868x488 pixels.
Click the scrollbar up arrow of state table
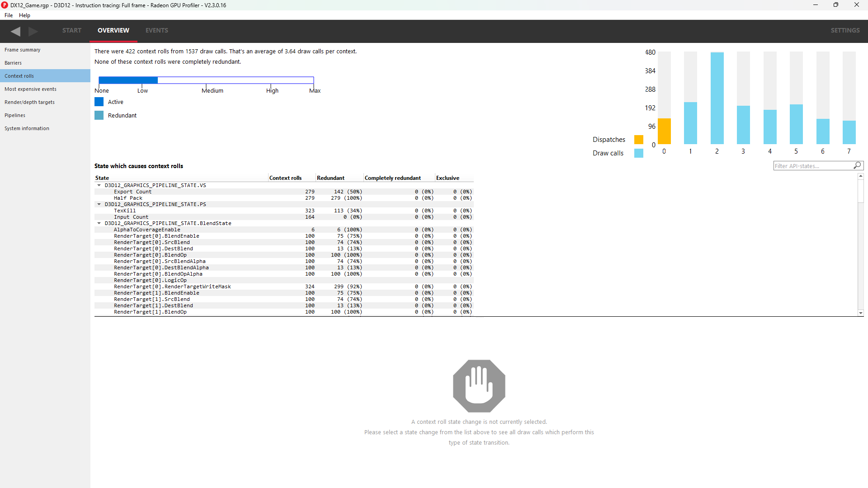point(861,176)
